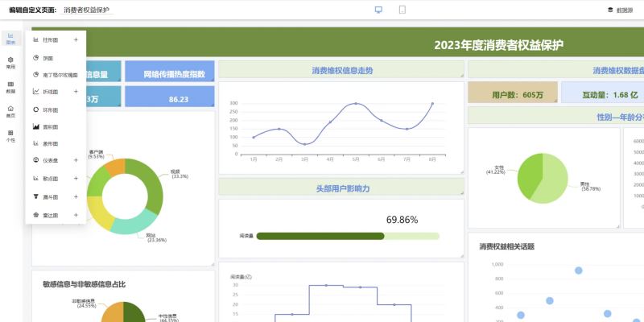Click the 非敏感信息 (24.55%) label
This screenshot has height=322, width=644.
[x=84, y=303]
